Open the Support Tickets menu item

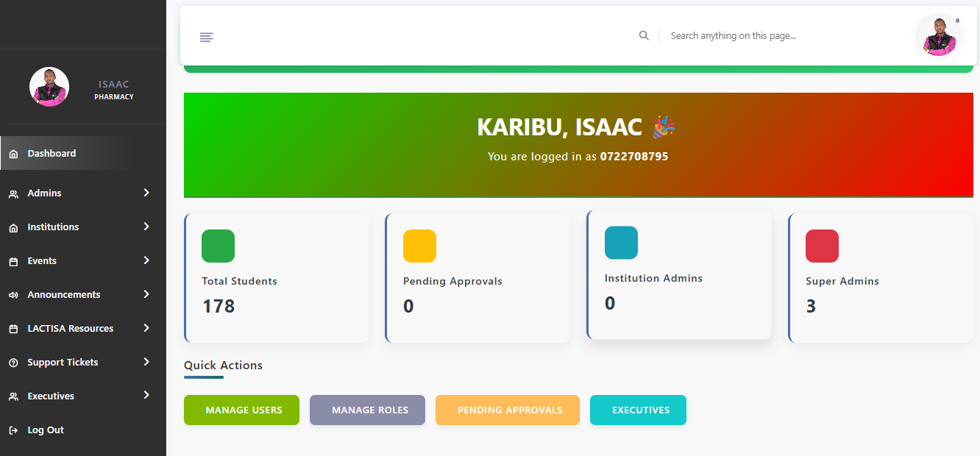[x=83, y=362]
